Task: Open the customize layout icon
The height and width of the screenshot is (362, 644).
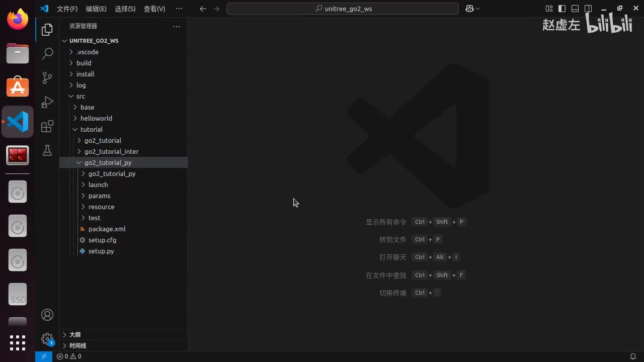Action: coord(549,9)
